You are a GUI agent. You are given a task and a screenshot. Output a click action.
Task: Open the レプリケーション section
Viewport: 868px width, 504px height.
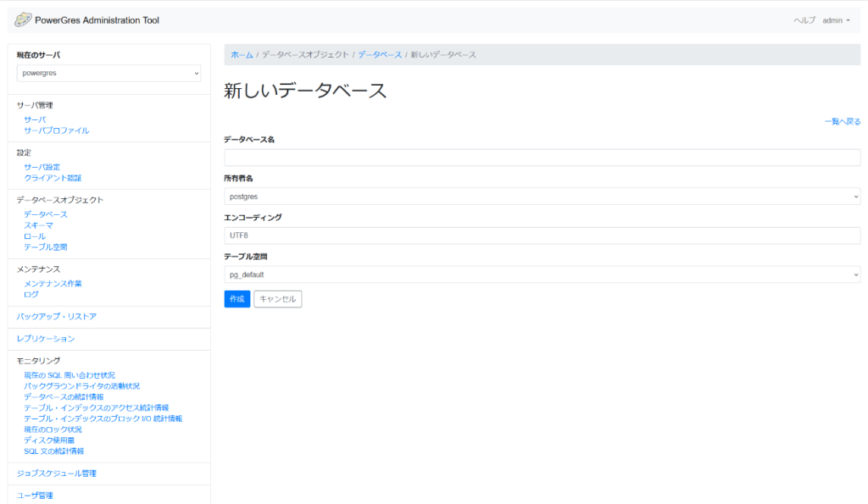tap(46, 339)
